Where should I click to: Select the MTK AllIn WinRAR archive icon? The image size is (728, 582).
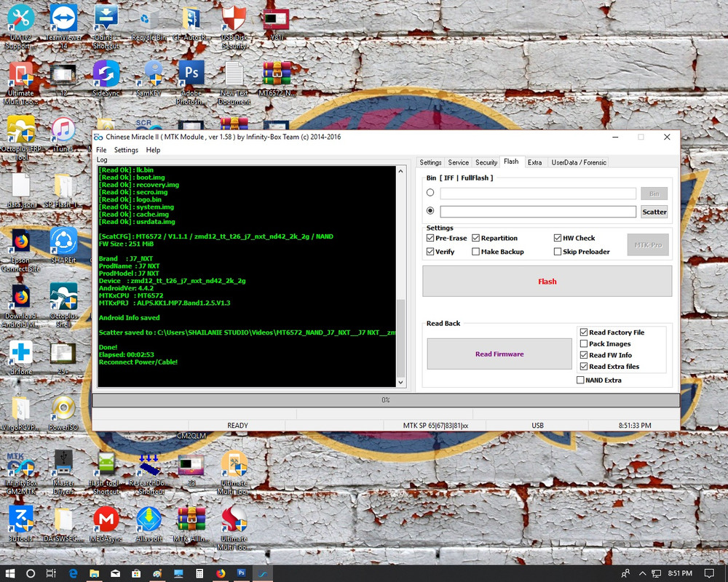coord(191,525)
